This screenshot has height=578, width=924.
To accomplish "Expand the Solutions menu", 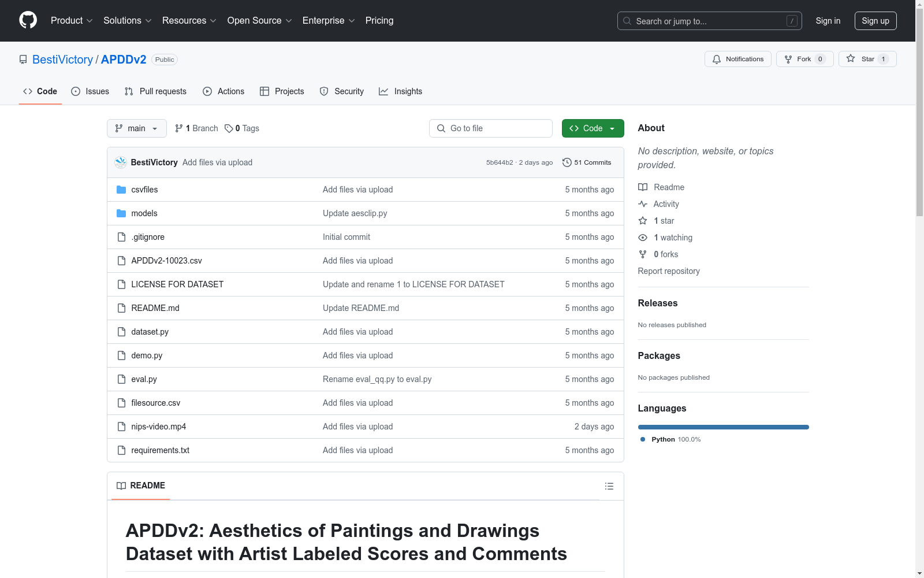I will 128,20.
